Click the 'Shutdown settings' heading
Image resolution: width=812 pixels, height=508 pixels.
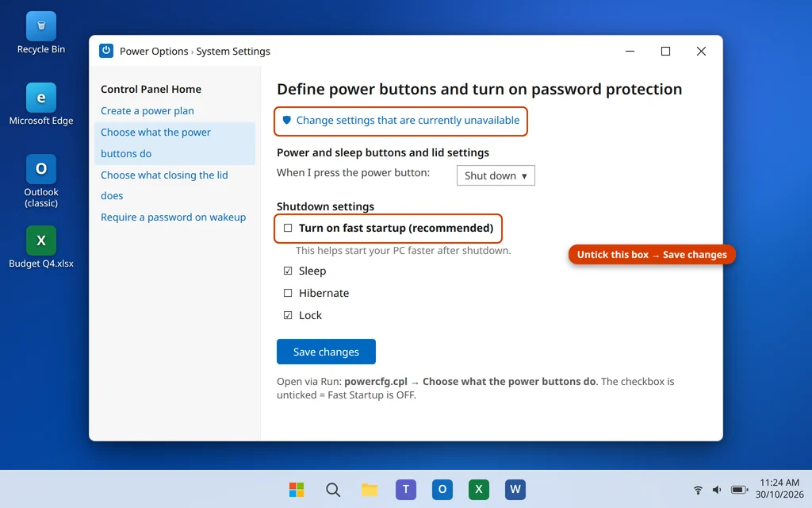pyautogui.click(x=325, y=206)
